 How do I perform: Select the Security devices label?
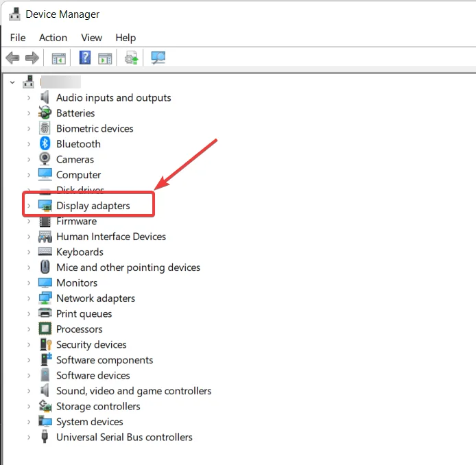click(x=91, y=345)
